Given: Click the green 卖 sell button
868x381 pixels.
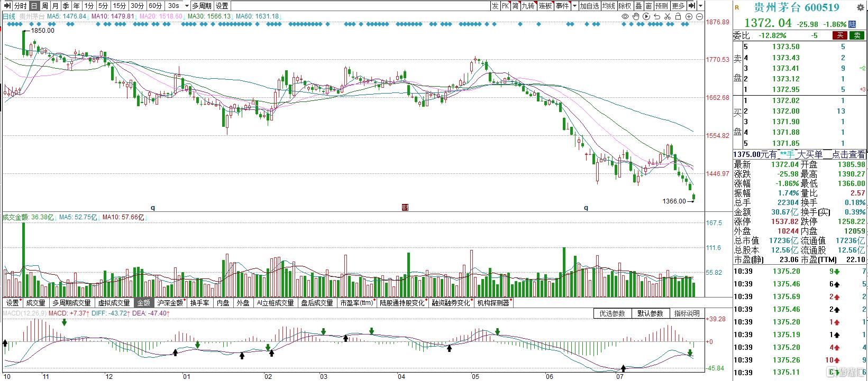Looking at the screenshot, I should pos(856,35).
